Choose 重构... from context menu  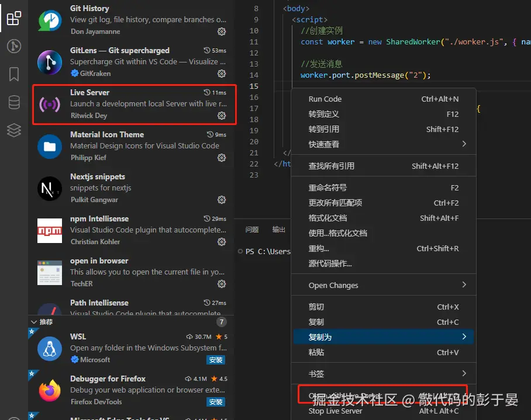(x=384, y=248)
